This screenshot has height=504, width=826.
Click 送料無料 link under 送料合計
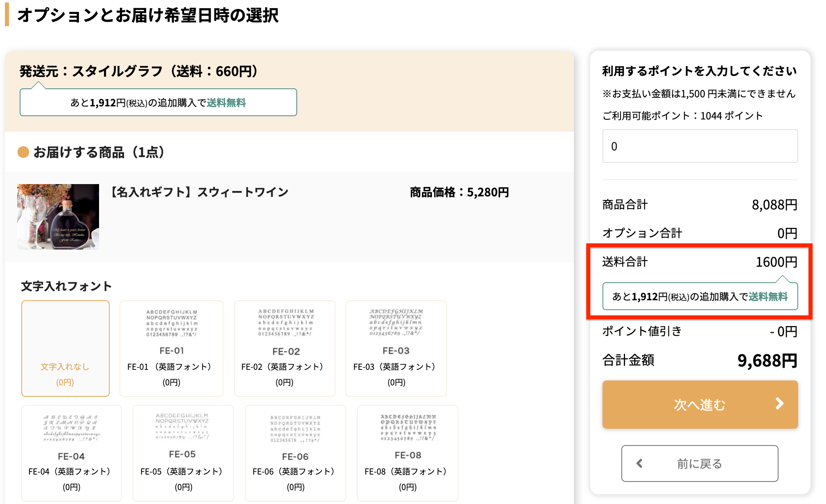click(x=768, y=297)
